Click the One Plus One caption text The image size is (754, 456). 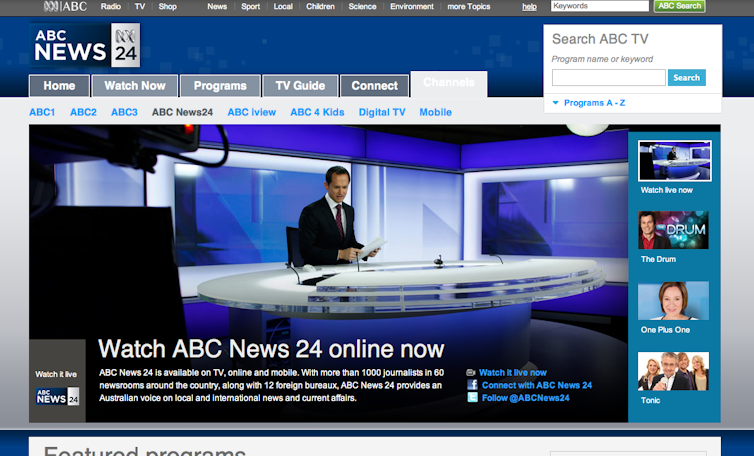[665, 329]
